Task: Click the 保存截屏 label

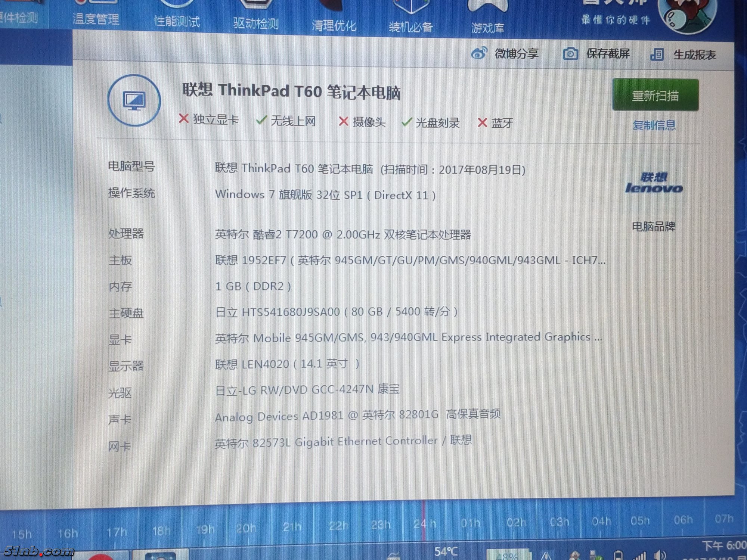Action: pyautogui.click(x=608, y=54)
